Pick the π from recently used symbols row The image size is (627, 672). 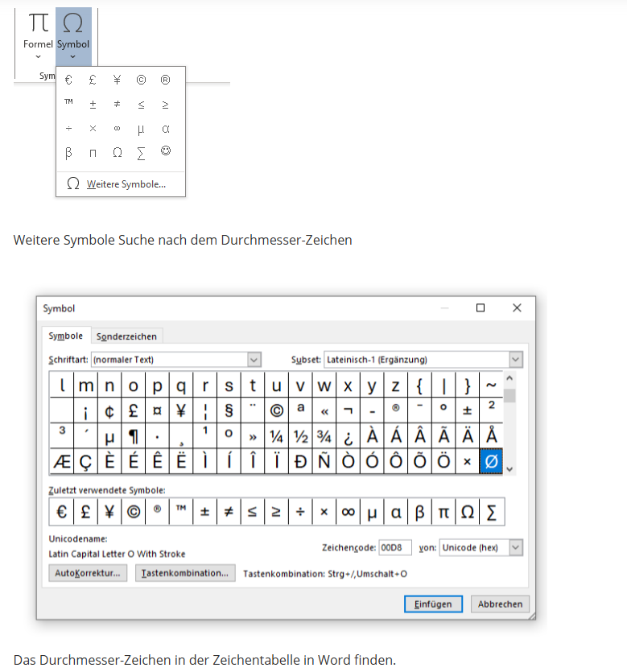(x=443, y=512)
